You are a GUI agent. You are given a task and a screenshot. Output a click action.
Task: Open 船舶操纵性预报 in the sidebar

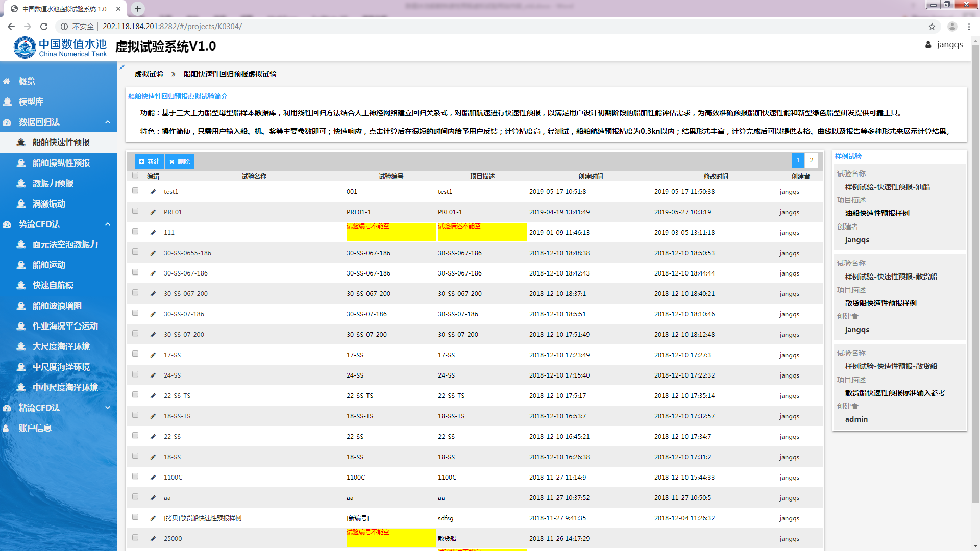pos(61,163)
